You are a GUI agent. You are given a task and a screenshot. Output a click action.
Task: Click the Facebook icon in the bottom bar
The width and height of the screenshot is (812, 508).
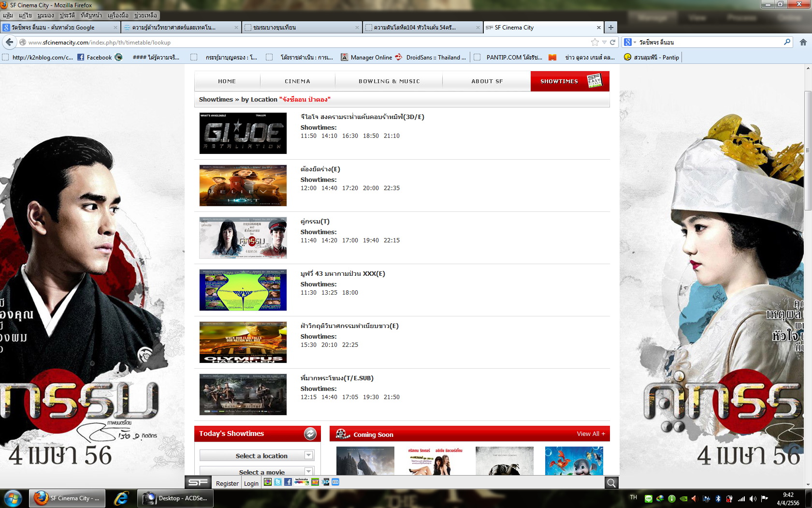(x=288, y=482)
